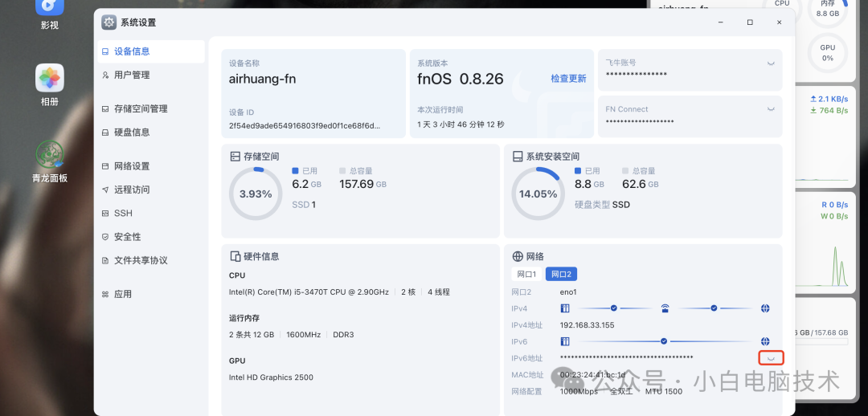Screen dimensions: 868x416
Task: Click the internet globe icon in IPv6 row
Action: click(x=766, y=341)
